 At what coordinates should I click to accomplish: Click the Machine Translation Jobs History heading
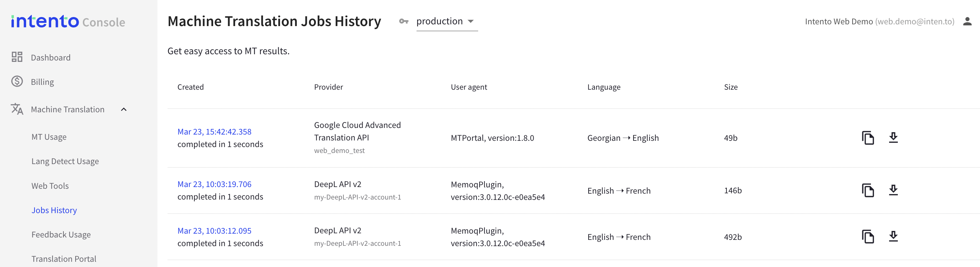[x=274, y=21]
